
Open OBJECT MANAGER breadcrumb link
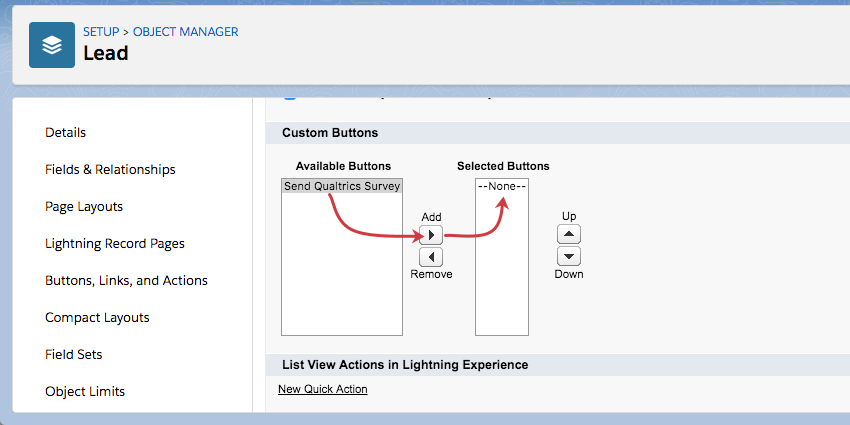pyautogui.click(x=186, y=32)
